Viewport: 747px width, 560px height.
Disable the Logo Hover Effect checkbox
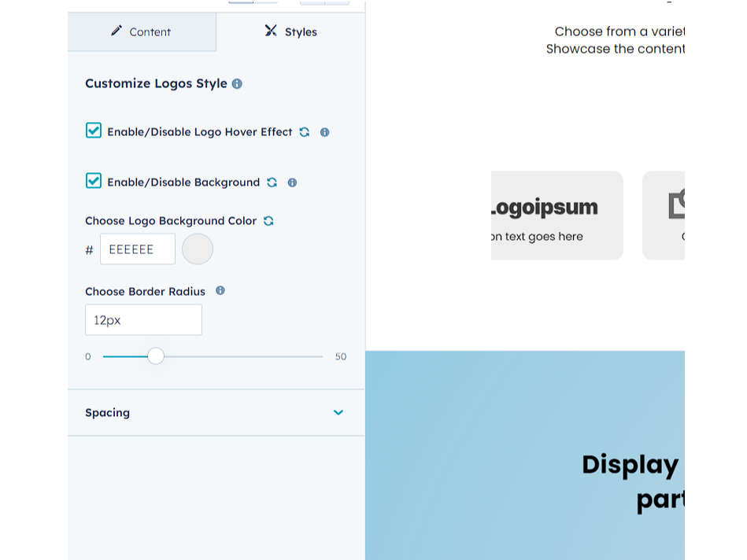tap(94, 130)
